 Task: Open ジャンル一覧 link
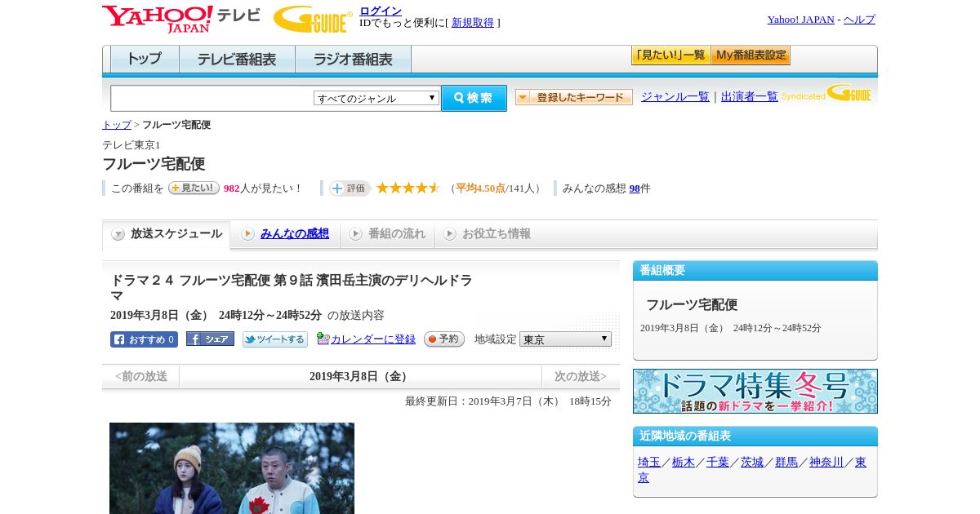tap(675, 97)
